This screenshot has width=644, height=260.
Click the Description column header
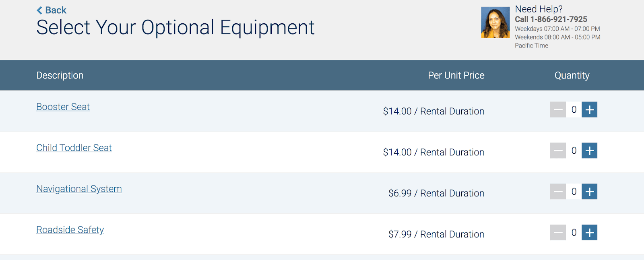point(60,75)
